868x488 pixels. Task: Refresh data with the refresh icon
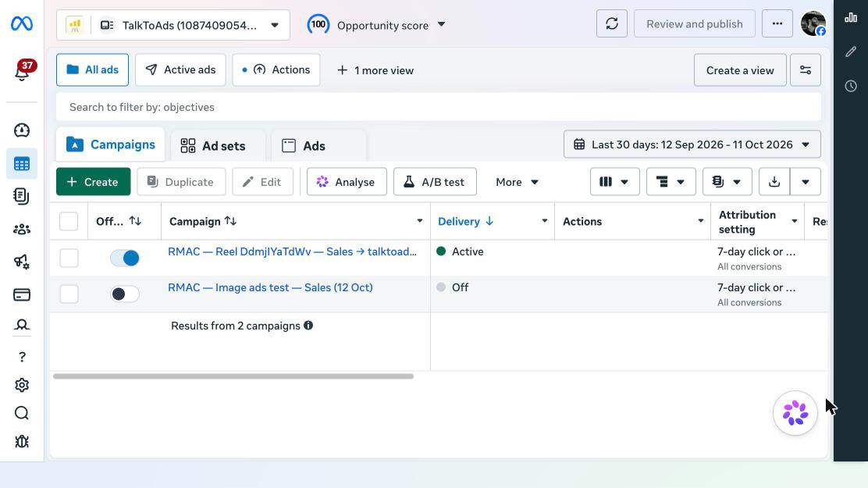(x=612, y=24)
